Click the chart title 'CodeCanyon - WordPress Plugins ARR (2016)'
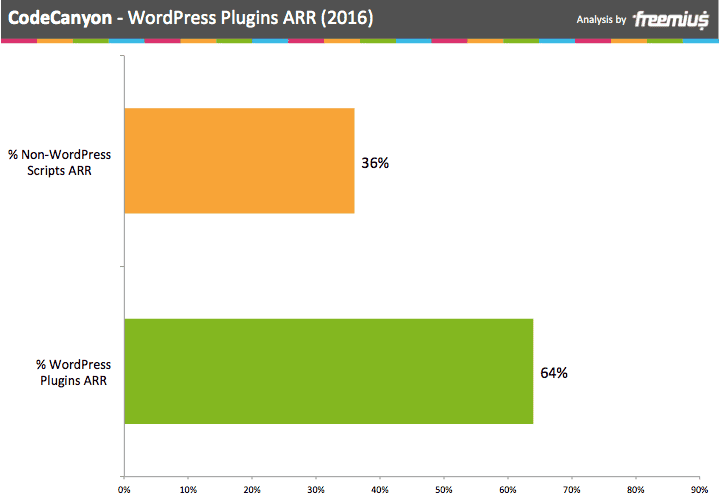This screenshot has height=502, width=721. (190, 18)
